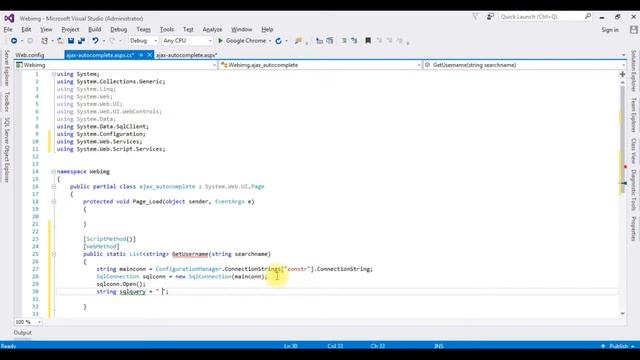This screenshot has height=360, width=640.
Task: Click the uncomment selected lines icon
Action: [x=354, y=41]
